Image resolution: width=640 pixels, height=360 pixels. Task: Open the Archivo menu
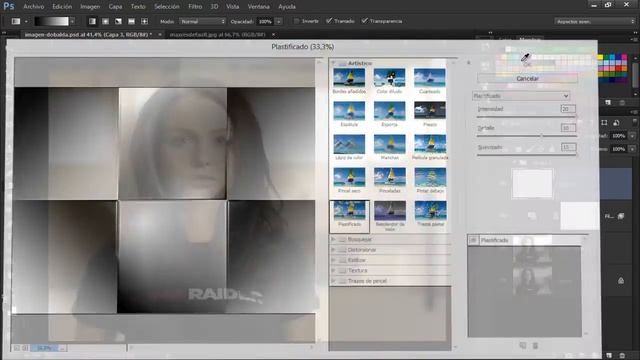(33, 7)
